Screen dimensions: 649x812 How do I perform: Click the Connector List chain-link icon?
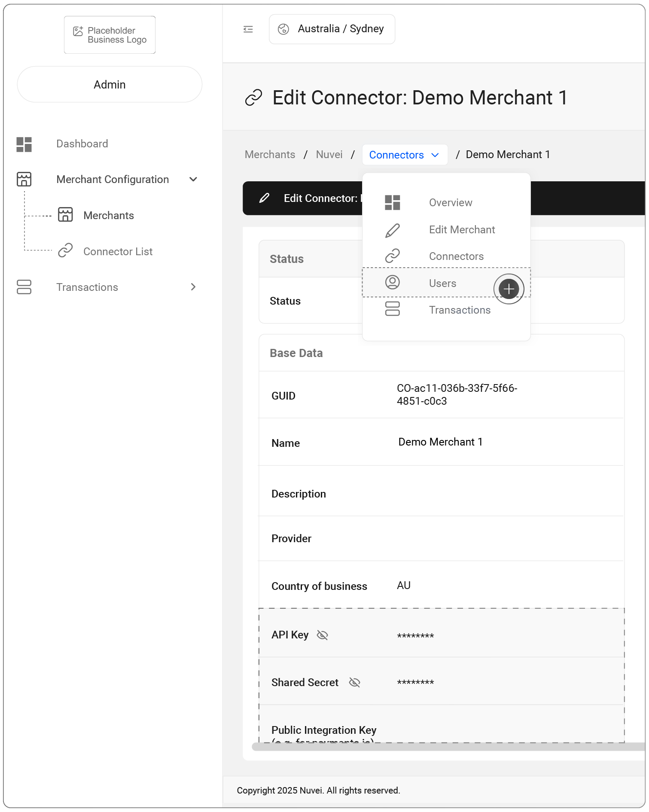tap(65, 250)
